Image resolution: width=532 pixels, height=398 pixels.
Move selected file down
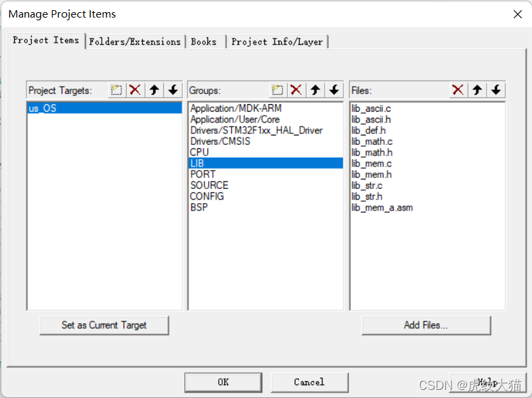pos(496,90)
